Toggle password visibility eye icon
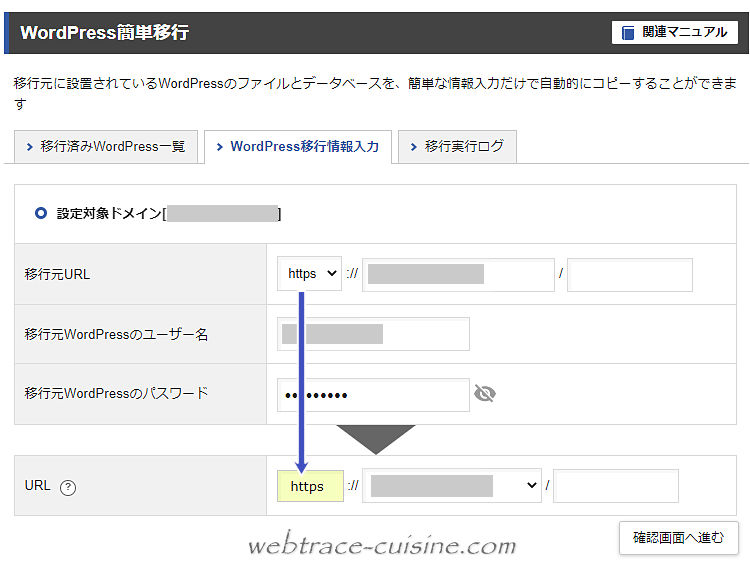The image size is (750, 565). (485, 394)
